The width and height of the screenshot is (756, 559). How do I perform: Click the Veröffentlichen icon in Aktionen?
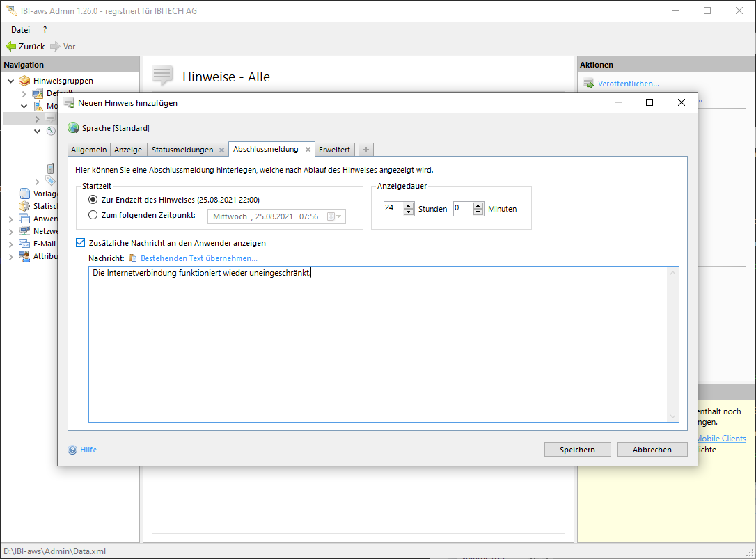point(588,84)
